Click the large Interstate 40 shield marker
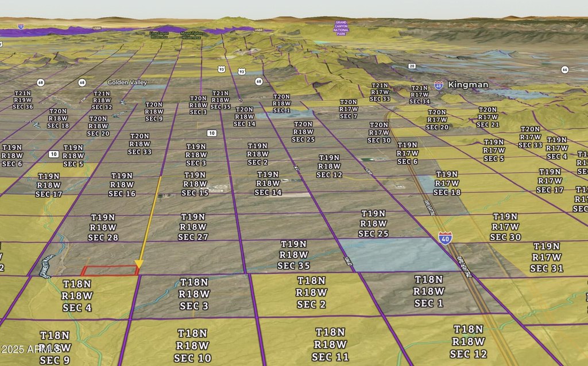This screenshot has width=588, height=366. point(446,237)
